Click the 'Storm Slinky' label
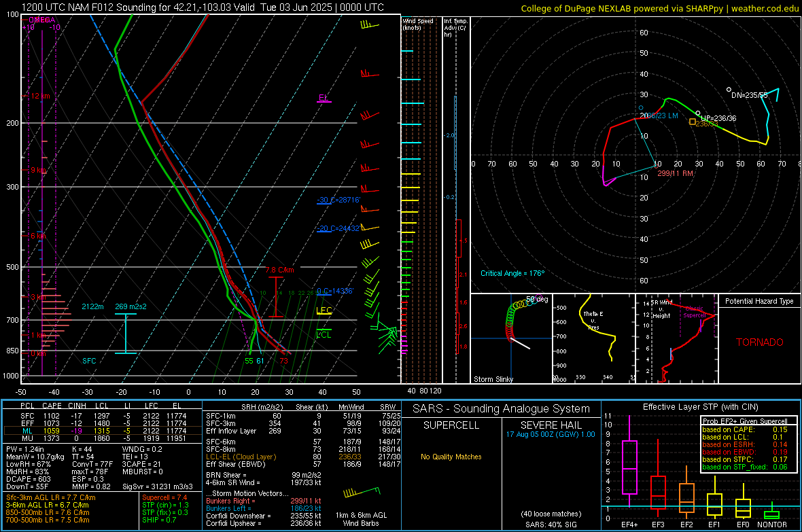The image size is (802, 532). pyautogui.click(x=493, y=379)
